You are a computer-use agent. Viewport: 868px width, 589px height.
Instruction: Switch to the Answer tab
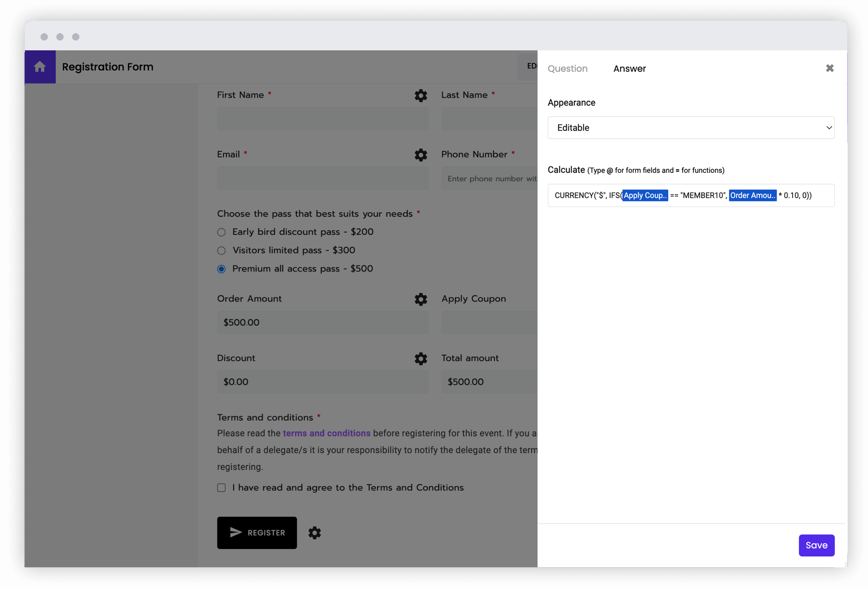click(x=629, y=69)
